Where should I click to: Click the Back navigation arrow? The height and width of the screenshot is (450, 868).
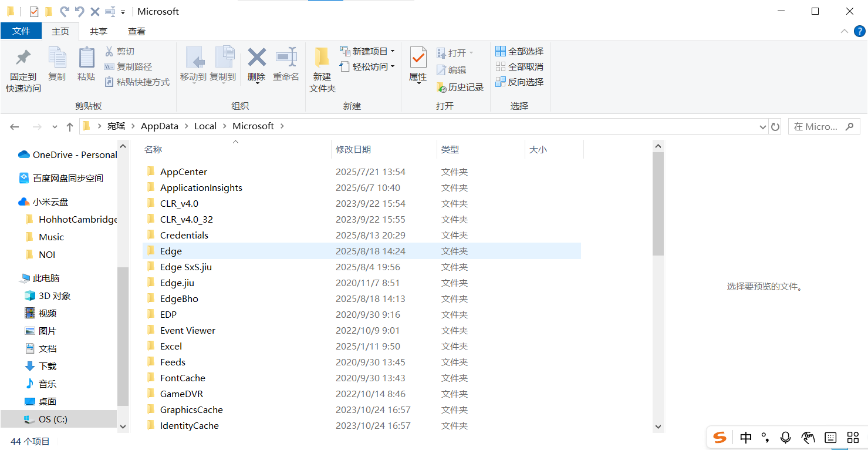point(15,126)
